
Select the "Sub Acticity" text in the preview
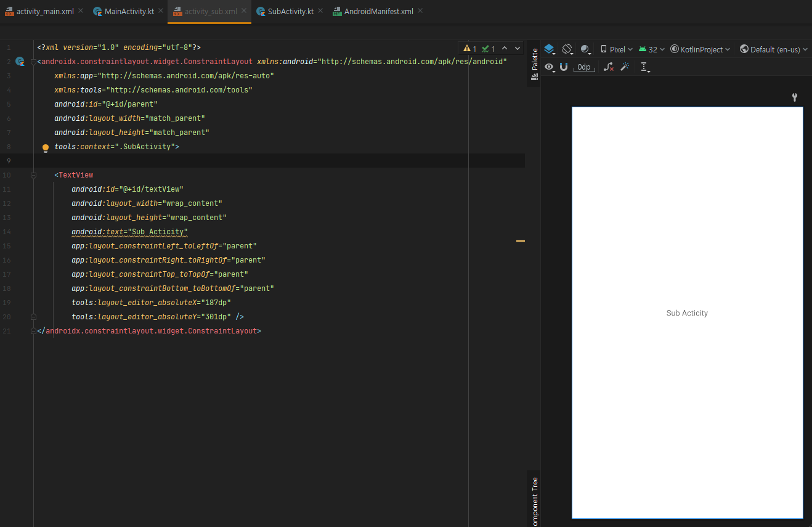click(687, 313)
